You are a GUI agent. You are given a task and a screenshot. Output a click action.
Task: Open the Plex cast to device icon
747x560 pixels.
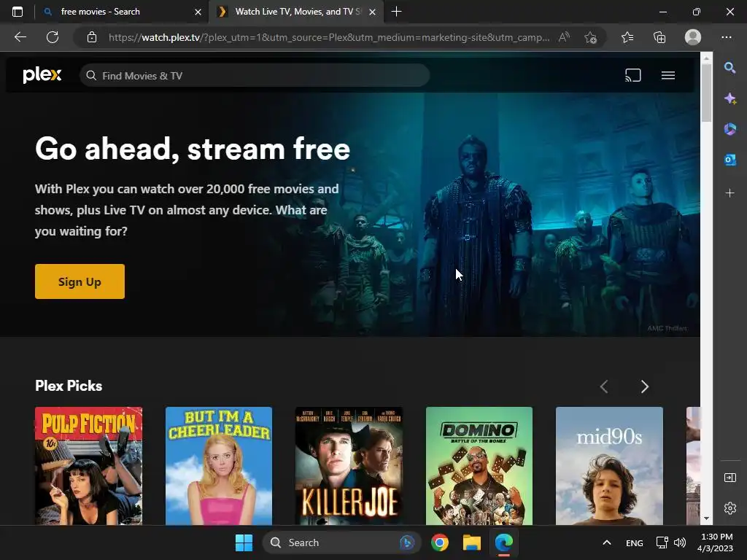(x=632, y=75)
